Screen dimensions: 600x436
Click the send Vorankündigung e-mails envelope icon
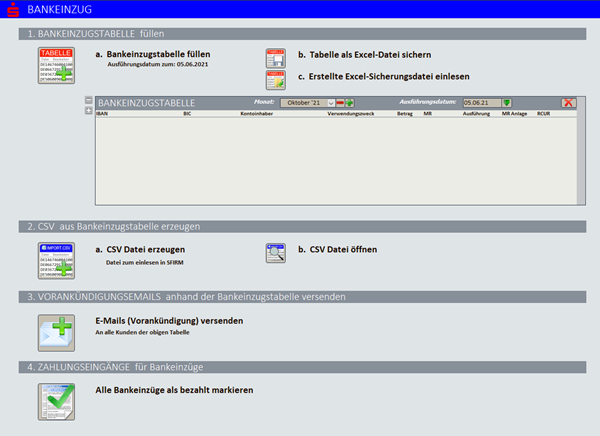(57, 329)
